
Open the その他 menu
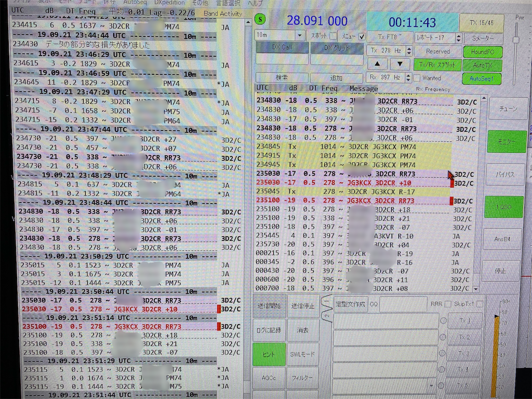[x=200, y=3]
